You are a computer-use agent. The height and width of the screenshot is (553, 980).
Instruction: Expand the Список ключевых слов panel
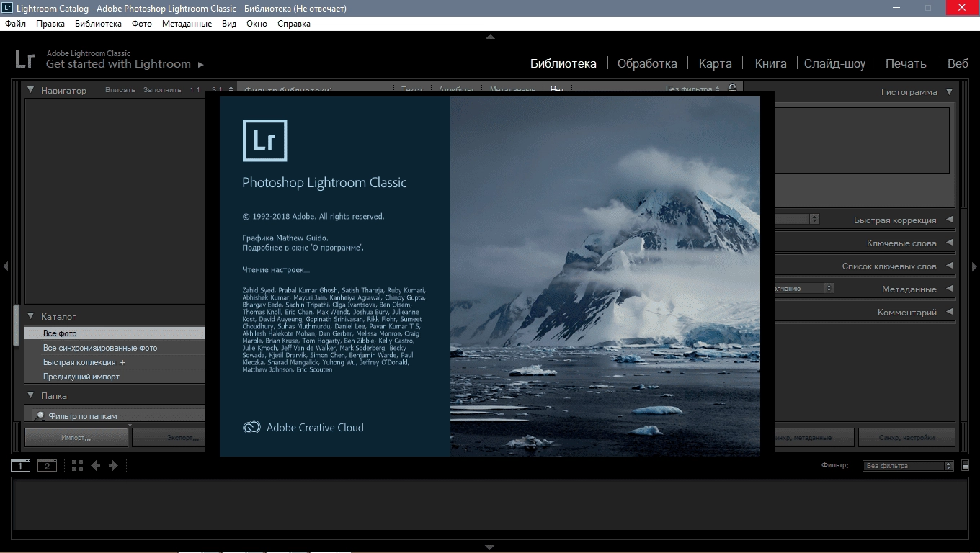(x=949, y=266)
